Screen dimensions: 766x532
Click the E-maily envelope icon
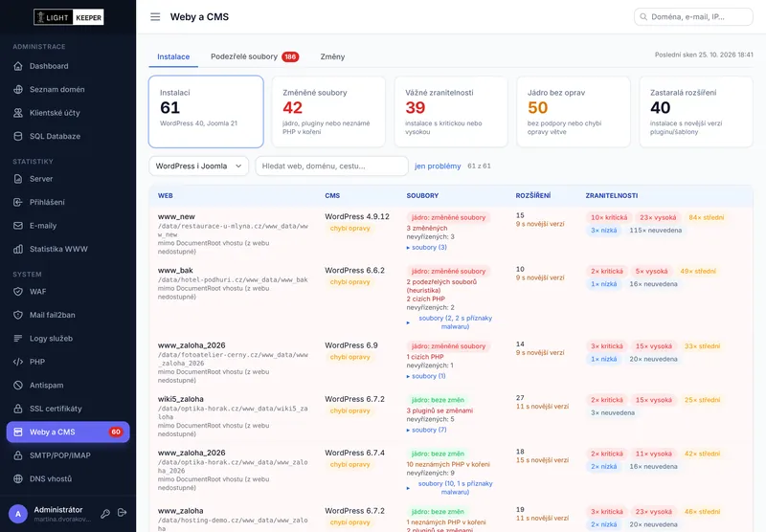coord(18,226)
